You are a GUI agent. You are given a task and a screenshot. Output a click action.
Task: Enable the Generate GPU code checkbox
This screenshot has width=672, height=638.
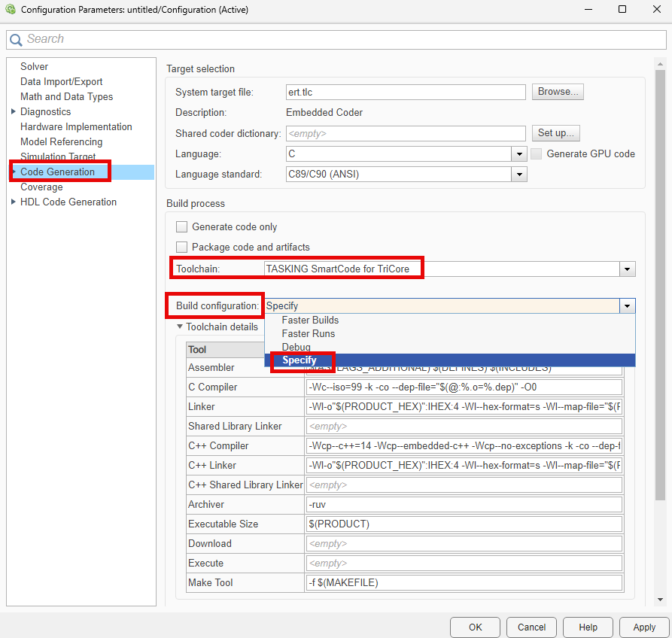pyautogui.click(x=538, y=153)
